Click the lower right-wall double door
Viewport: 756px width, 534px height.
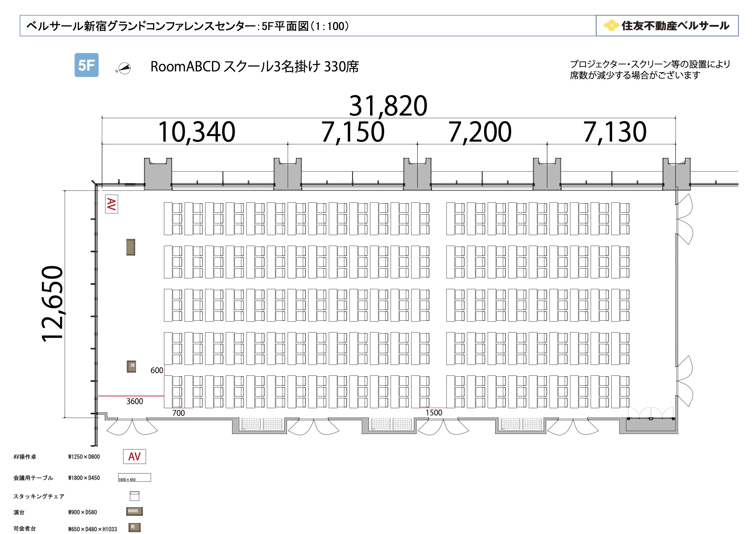(x=685, y=381)
